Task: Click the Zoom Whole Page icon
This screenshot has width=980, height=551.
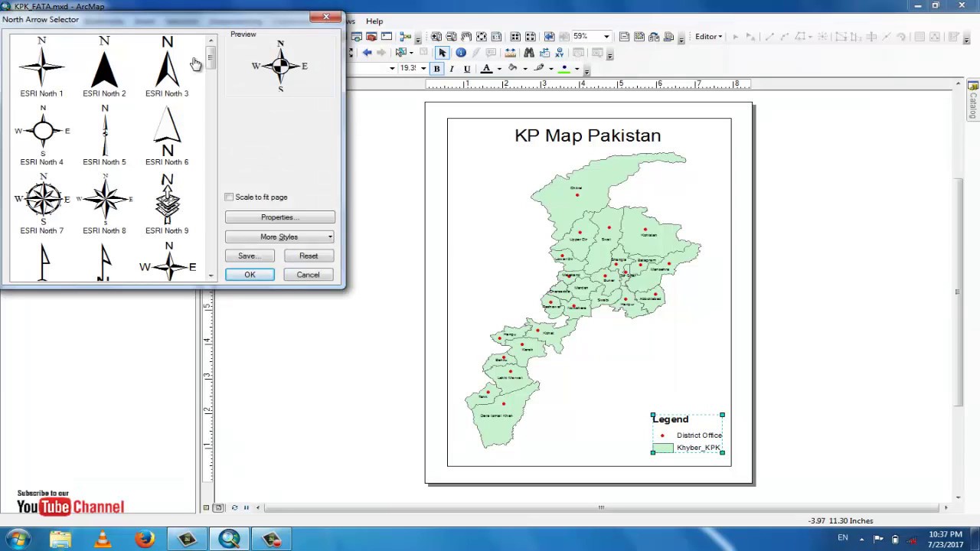Action: click(x=482, y=37)
